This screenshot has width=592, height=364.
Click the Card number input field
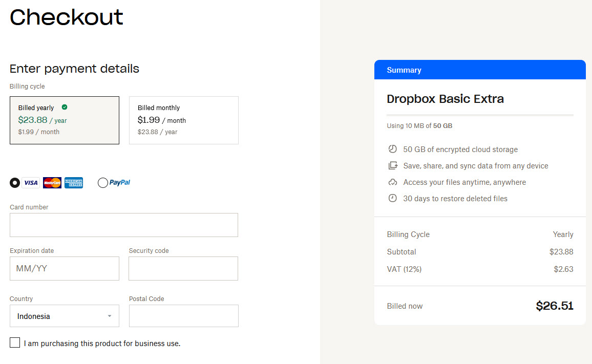[x=123, y=225]
